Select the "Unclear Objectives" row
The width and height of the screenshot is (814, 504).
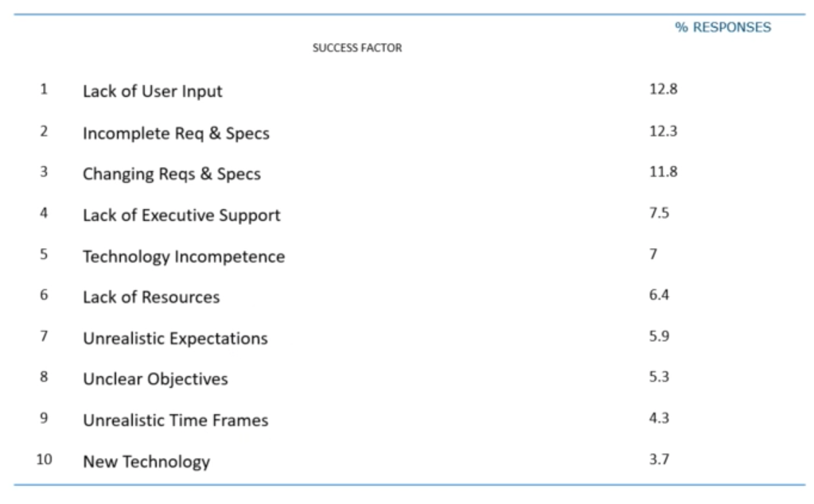pos(155,379)
